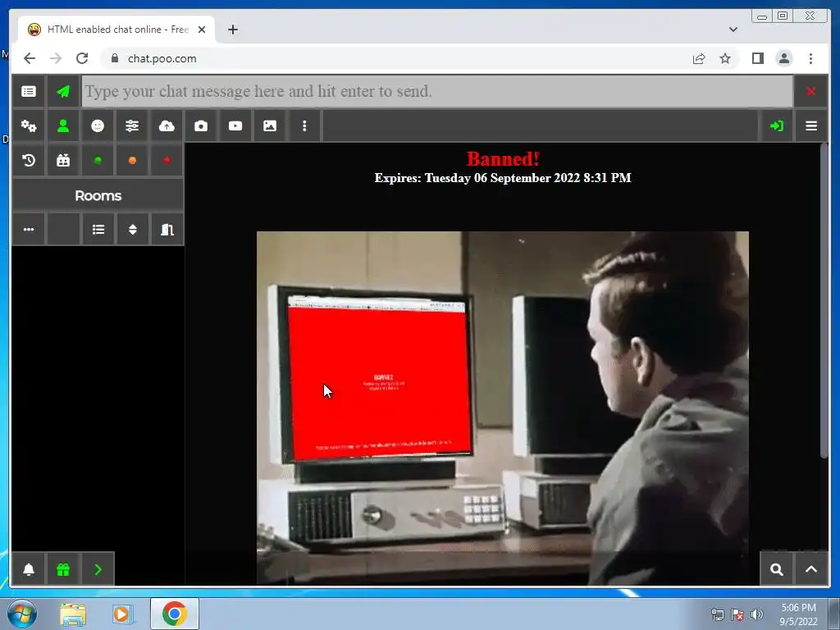Click the chevron up button

[x=811, y=569]
